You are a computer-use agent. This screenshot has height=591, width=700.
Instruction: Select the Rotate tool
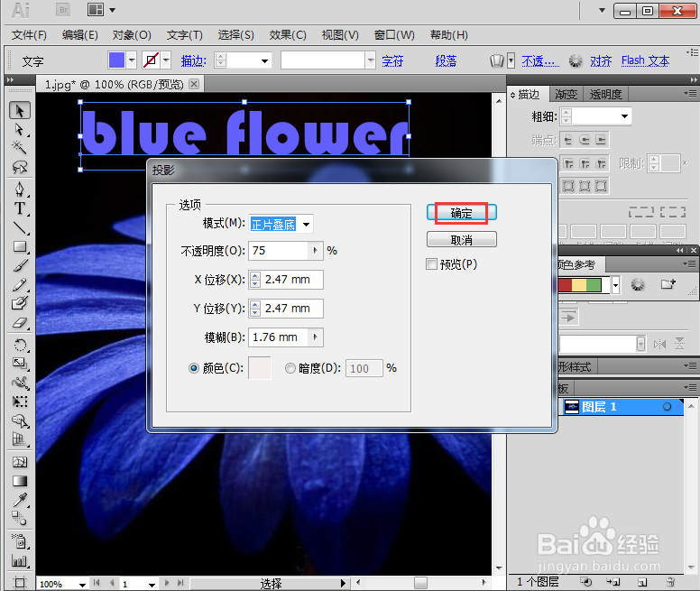[x=20, y=345]
